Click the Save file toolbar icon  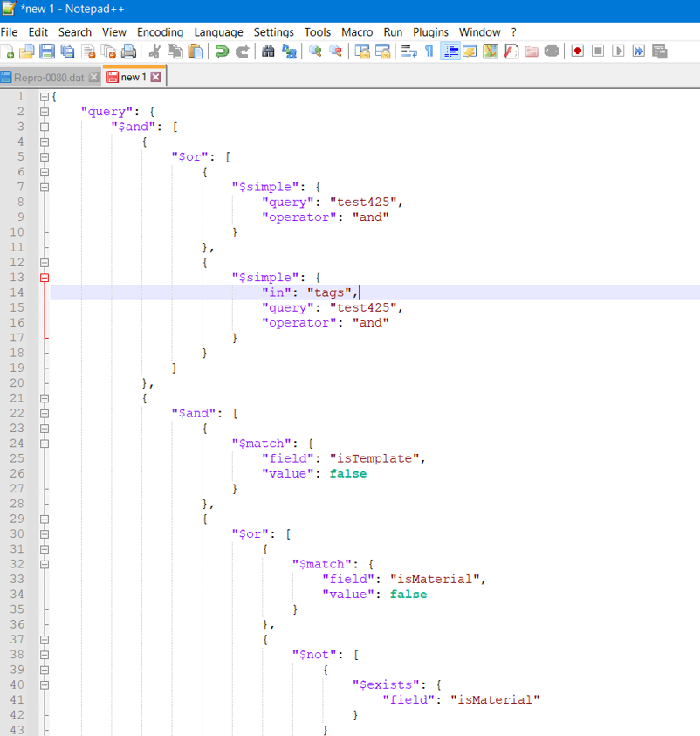coord(47,52)
